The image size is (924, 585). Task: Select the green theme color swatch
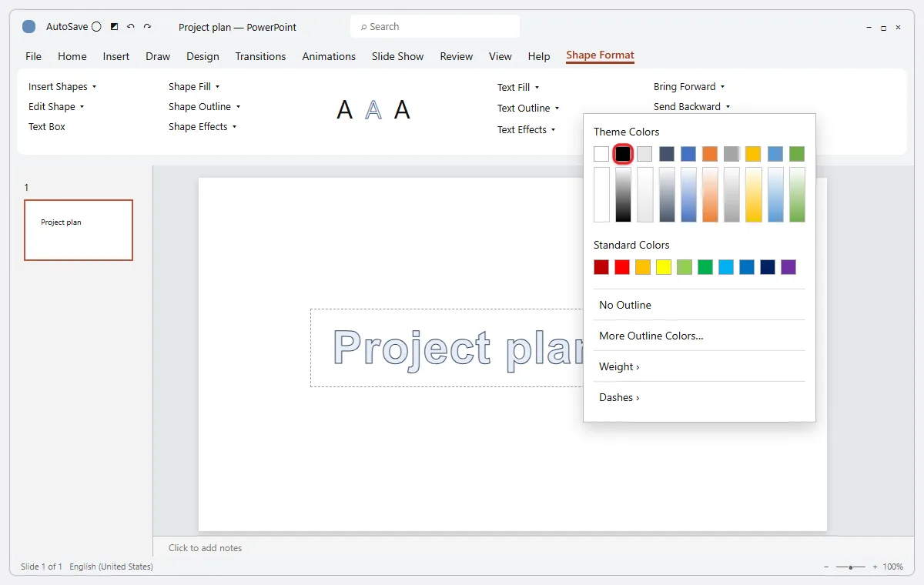(x=797, y=154)
